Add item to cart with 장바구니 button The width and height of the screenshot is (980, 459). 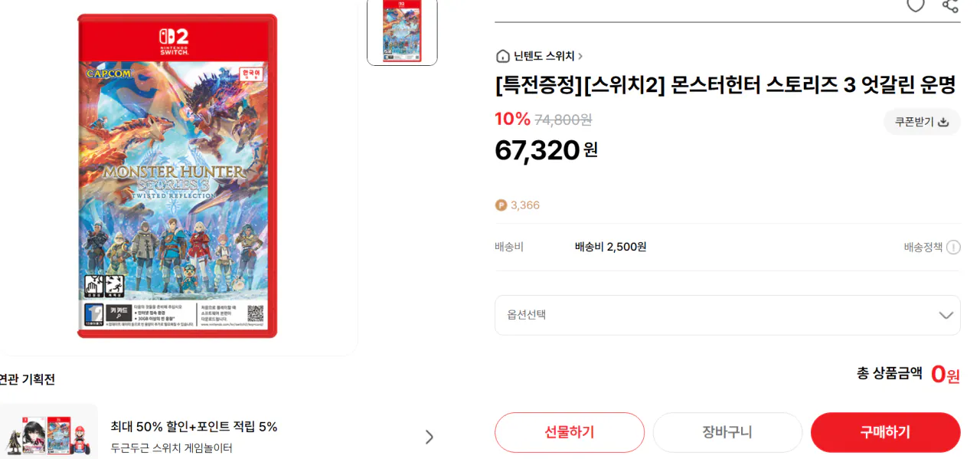[x=727, y=432]
